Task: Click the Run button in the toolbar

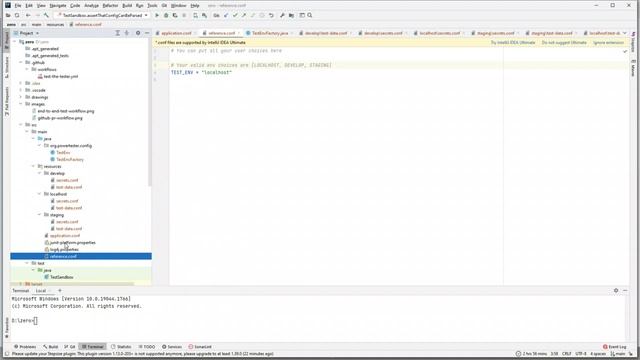Action: [157, 15]
